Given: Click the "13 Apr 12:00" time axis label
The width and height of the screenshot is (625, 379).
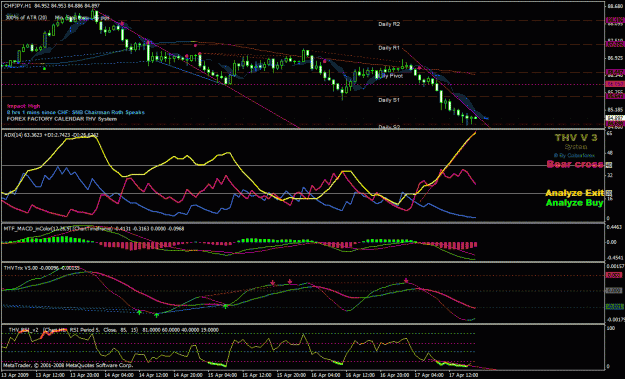Looking at the screenshot, I should [50, 375].
